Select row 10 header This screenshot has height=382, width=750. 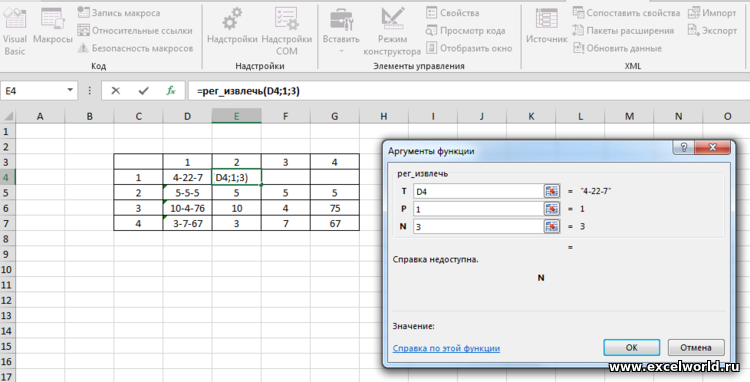pyautogui.click(x=8, y=269)
